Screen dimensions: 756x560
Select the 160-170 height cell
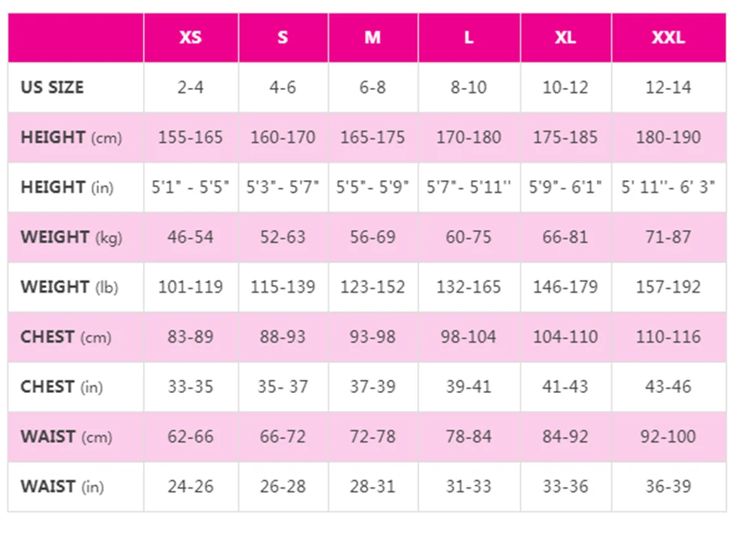(x=282, y=137)
